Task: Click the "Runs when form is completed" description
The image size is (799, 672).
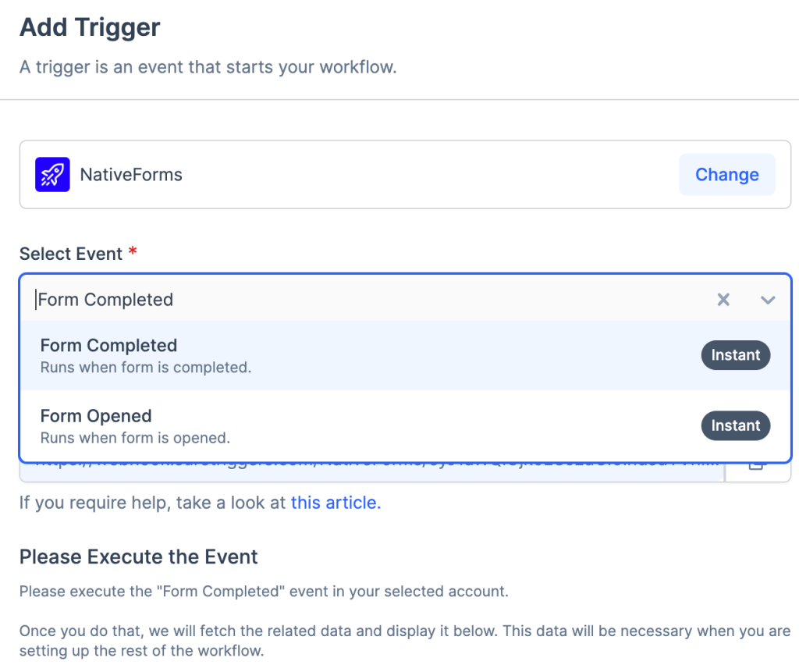Action: pos(146,367)
